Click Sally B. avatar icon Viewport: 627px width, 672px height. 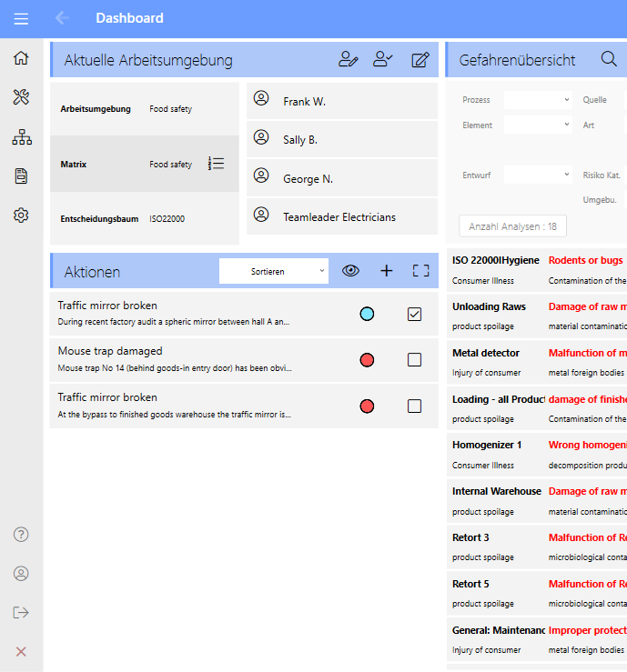point(261,137)
